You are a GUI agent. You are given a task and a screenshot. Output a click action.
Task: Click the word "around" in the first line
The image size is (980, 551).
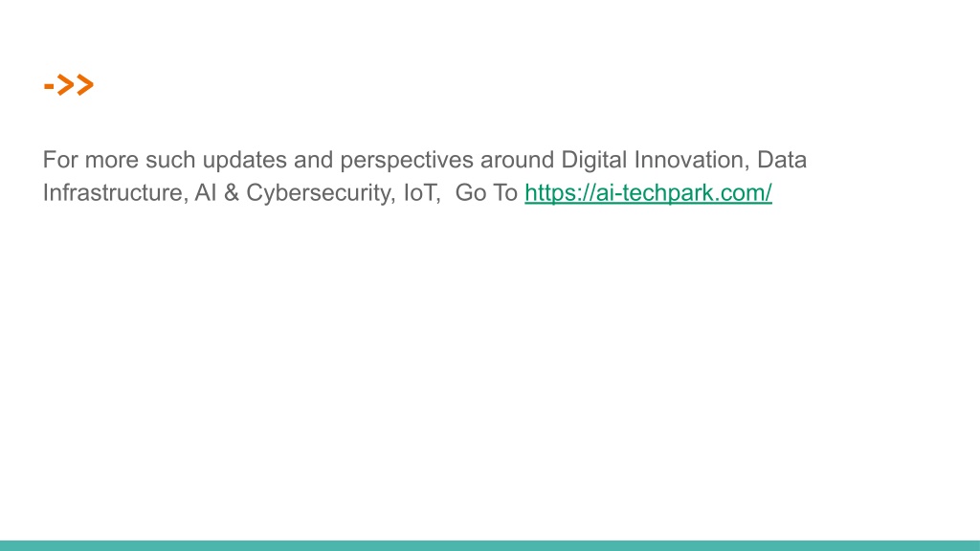point(517,160)
